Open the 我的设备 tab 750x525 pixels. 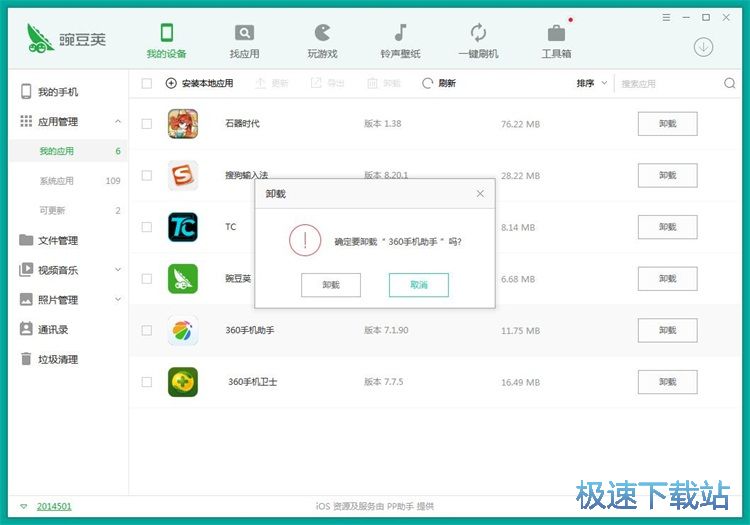pyautogui.click(x=166, y=41)
